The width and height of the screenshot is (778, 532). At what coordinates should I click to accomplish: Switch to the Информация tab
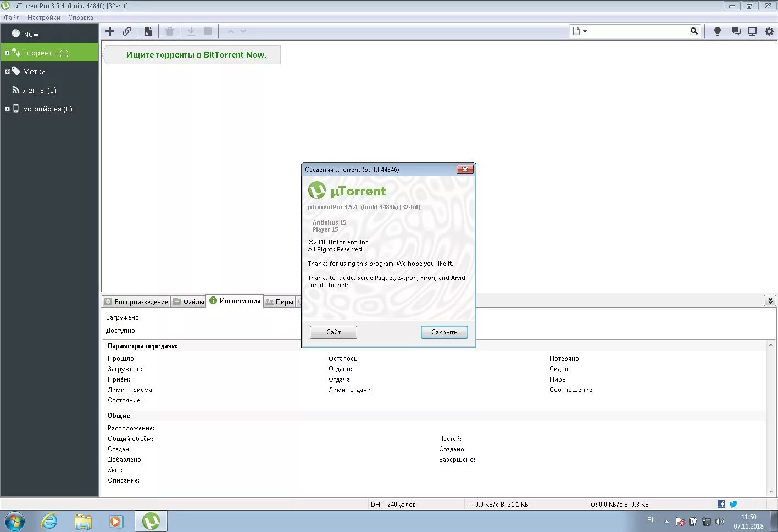(235, 301)
